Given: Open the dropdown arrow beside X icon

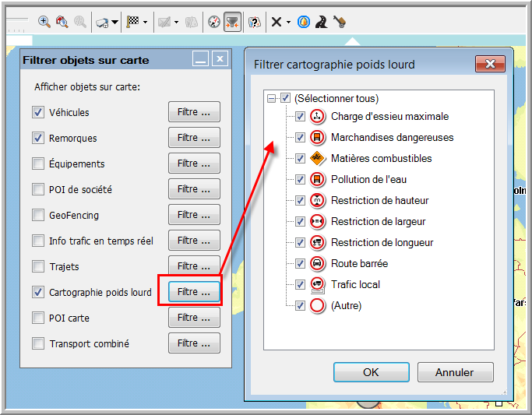Looking at the screenshot, I should pyautogui.click(x=288, y=23).
